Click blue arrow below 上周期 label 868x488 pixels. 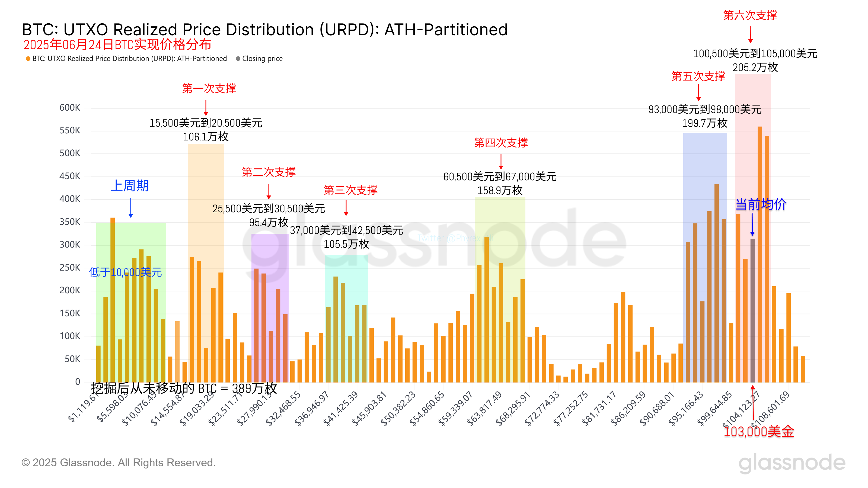pyautogui.click(x=131, y=207)
